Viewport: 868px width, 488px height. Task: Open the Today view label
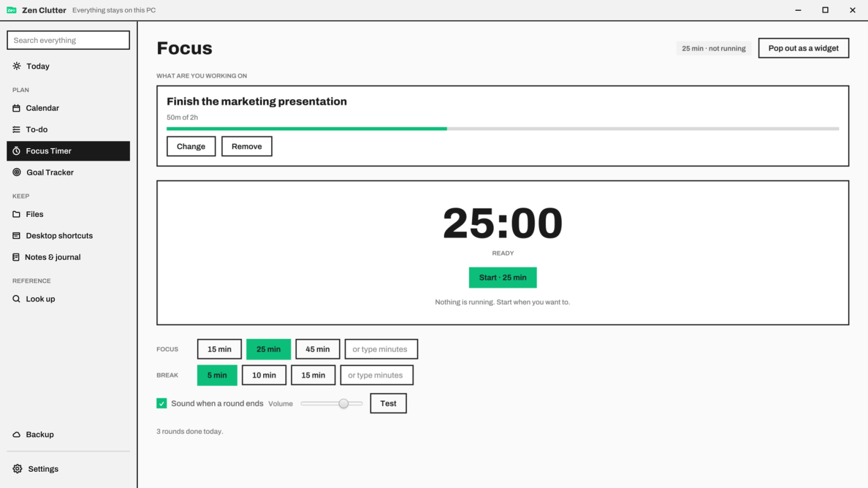[38, 66]
